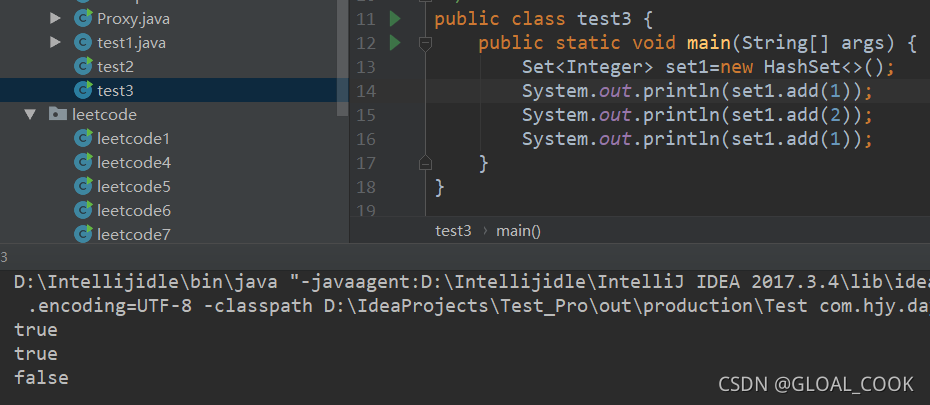Open leetcode6 in project tree
Viewport: 930px width, 405px height.
(134, 211)
